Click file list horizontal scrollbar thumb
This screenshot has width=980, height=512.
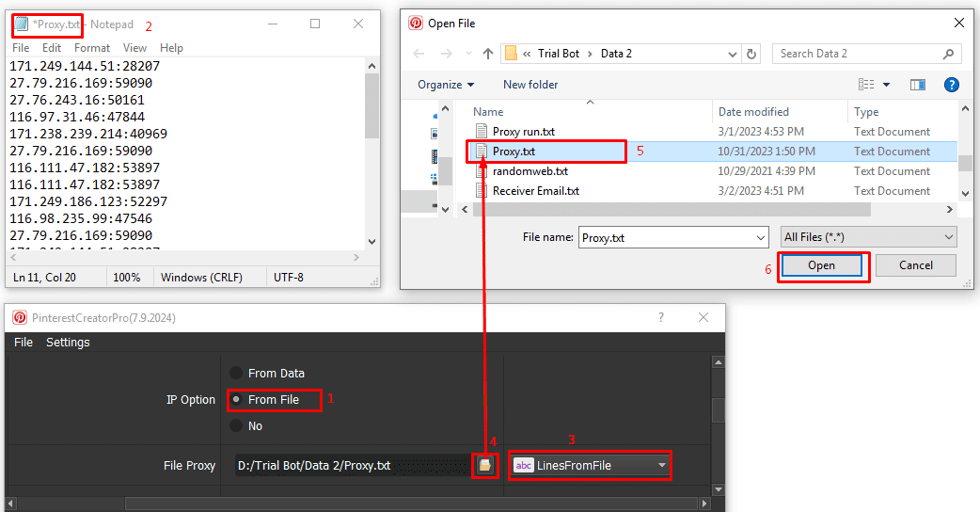click(672, 210)
